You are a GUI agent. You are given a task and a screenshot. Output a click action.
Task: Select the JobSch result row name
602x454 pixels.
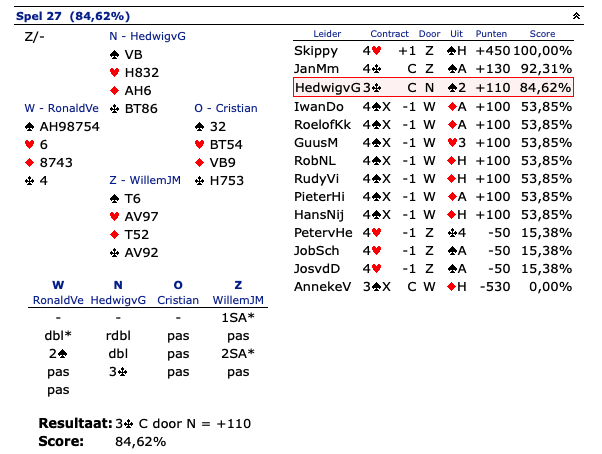pos(316,251)
